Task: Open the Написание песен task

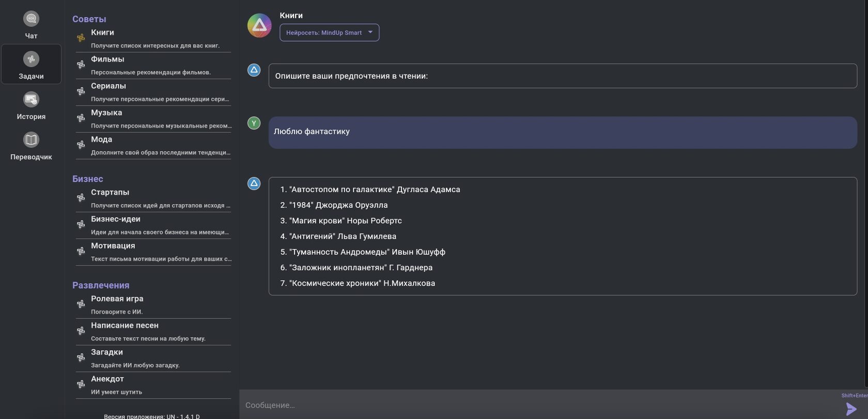Action: 153,332
